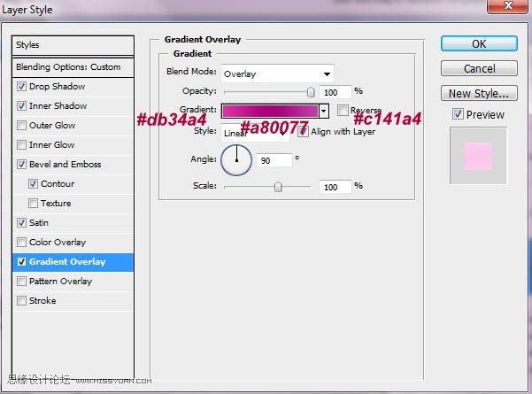The height and width of the screenshot is (394, 532).
Task: Toggle the Drop Shadow checkbox
Action: (x=21, y=86)
